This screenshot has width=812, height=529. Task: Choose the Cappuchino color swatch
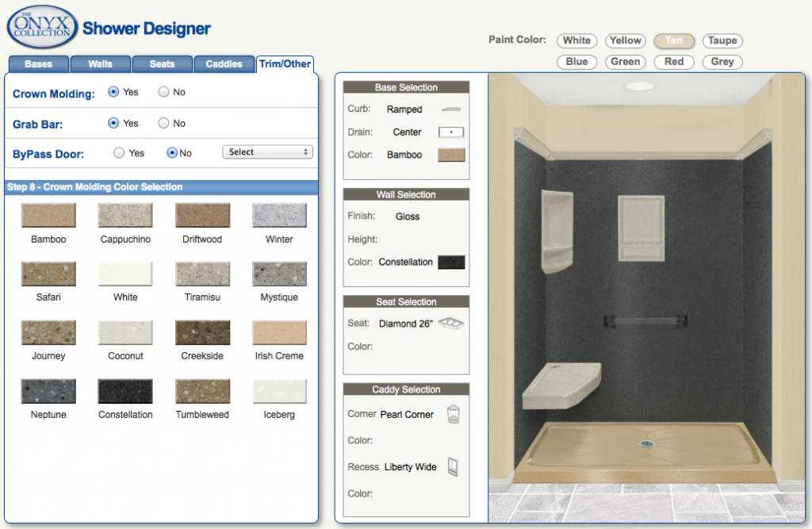[125, 215]
